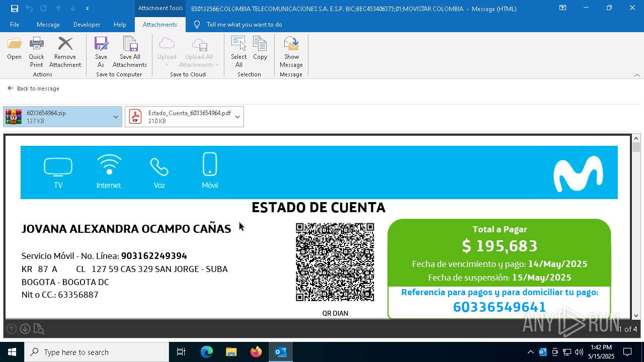Click the Save icon in title bar
This screenshot has height=362, width=644.
pos(15,8)
